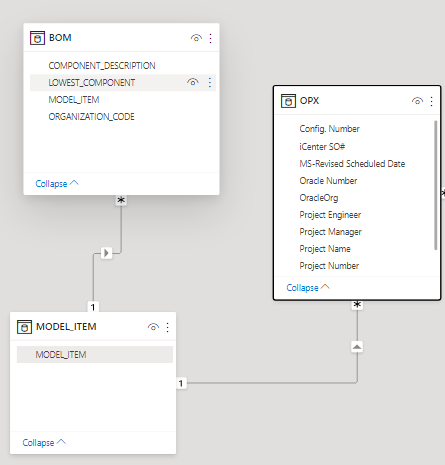Viewport: 445px width, 465px height.
Task: Select Project Number field in OPX
Action: (x=329, y=266)
